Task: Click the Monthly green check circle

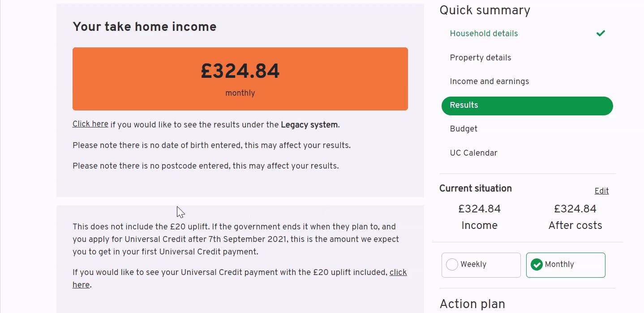Action: pyautogui.click(x=537, y=265)
